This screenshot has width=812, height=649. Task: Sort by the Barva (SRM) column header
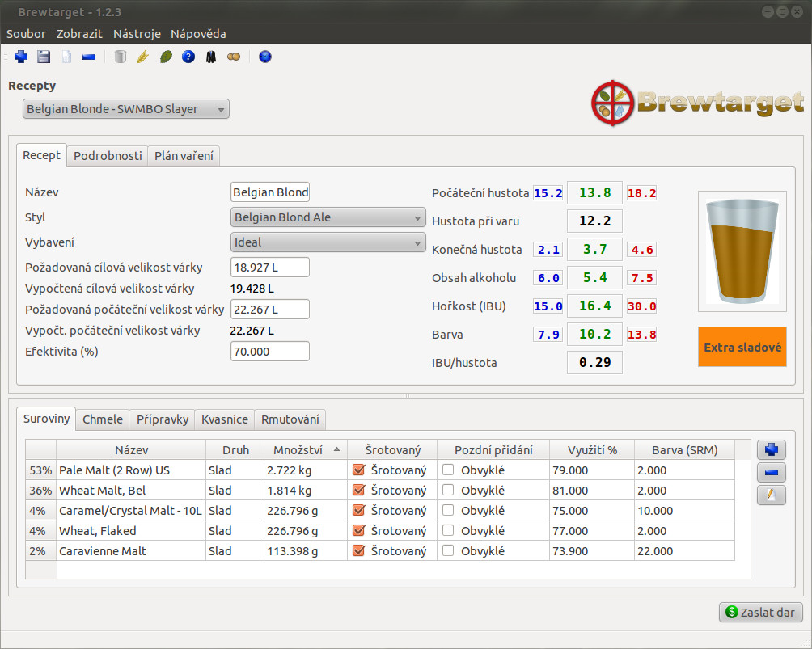[x=684, y=449]
